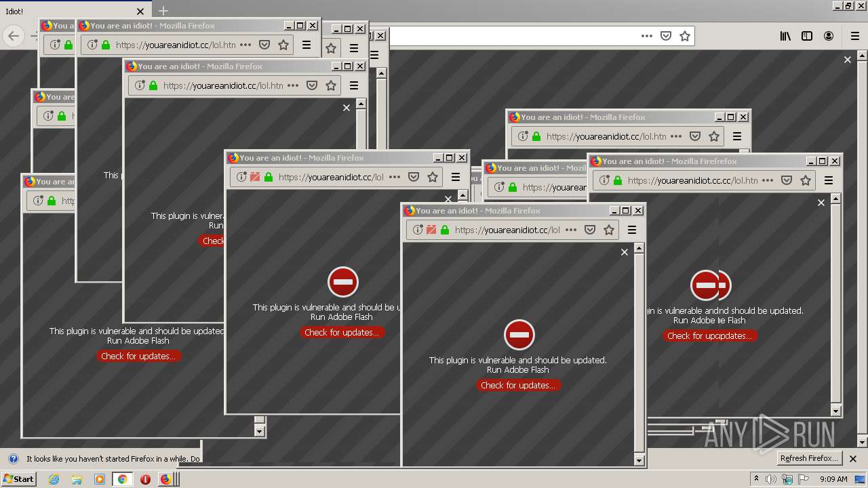Viewport: 868px width, 488px height.
Task: Open Firefox Account icon in main toolbar
Action: point(829,36)
